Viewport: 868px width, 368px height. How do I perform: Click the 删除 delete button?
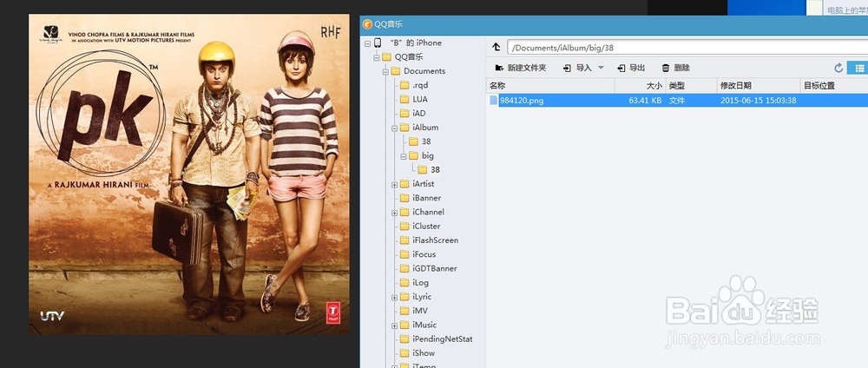tap(676, 68)
